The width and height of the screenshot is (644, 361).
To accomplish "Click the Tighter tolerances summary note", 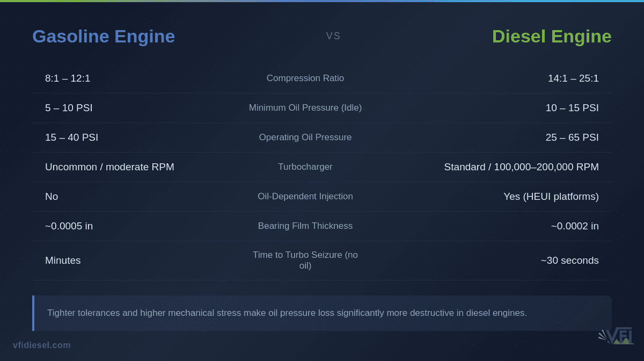I will [x=322, y=313].
